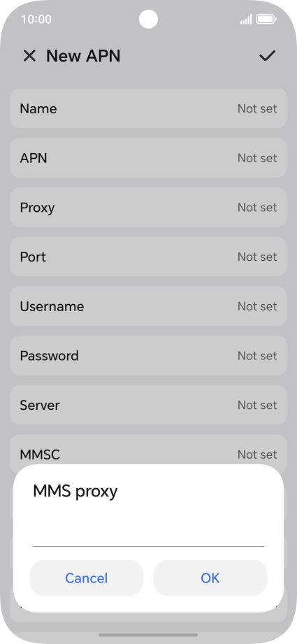The image size is (297, 644).
Task: Open the Name field row
Action: 148,108
